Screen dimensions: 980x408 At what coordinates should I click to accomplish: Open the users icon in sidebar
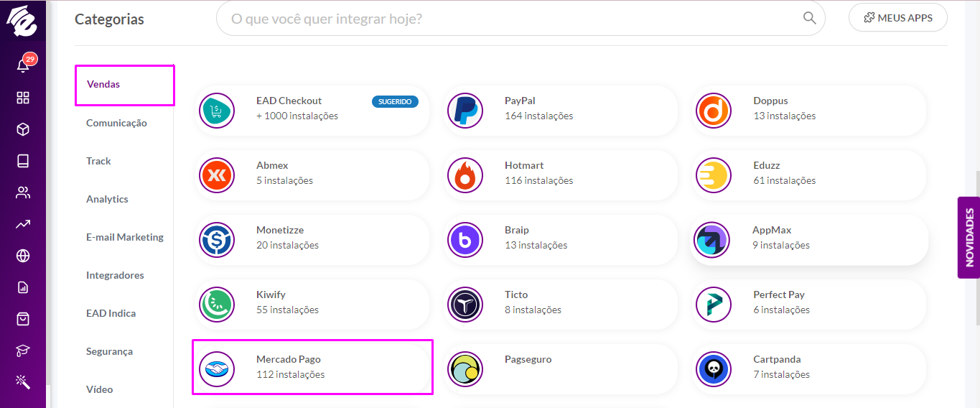pyautogui.click(x=23, y=193)
